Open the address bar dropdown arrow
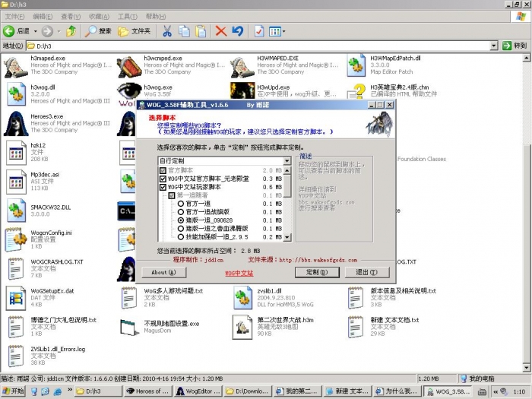The width and height of the screenshot is (532, 399). click(494, 46)
